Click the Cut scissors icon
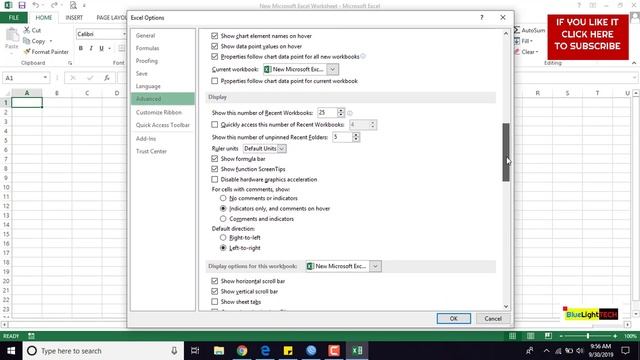Viewport: 640px width, 360px height. 27,30
